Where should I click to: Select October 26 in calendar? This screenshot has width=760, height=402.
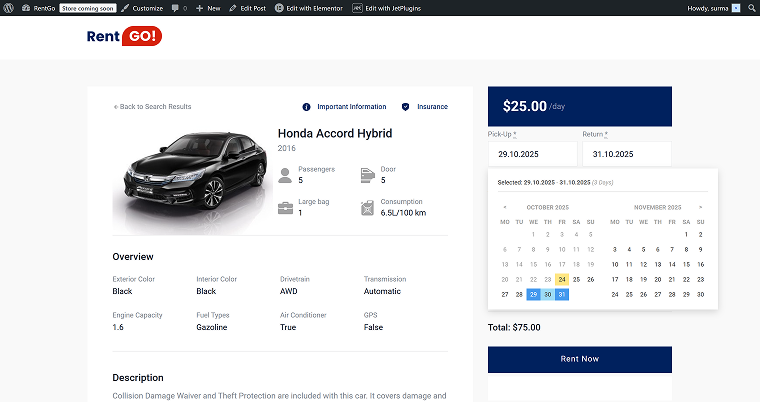590,279
